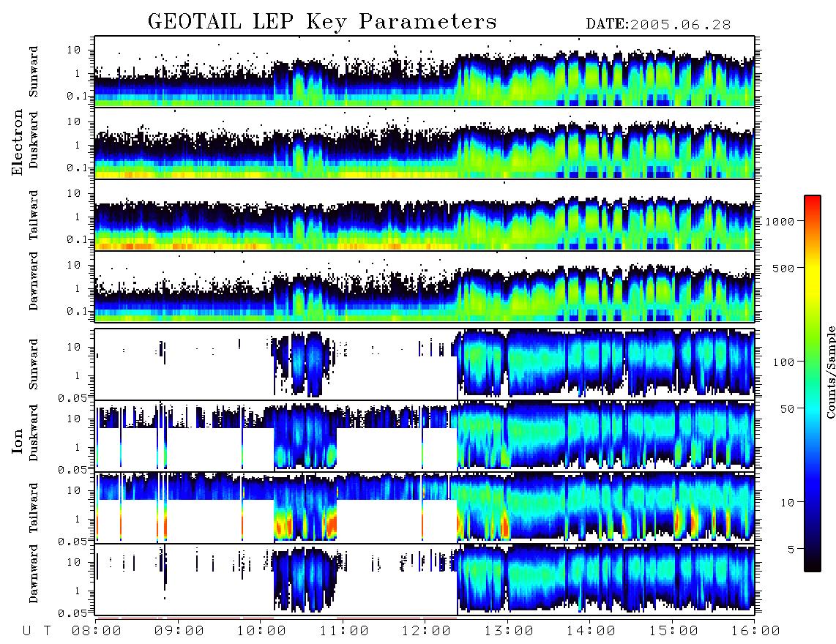Viewport: 836px width, 644px height.
Task: Click the "0.05" tick of Ion Dawnward panel
Action: pos(72,613)
